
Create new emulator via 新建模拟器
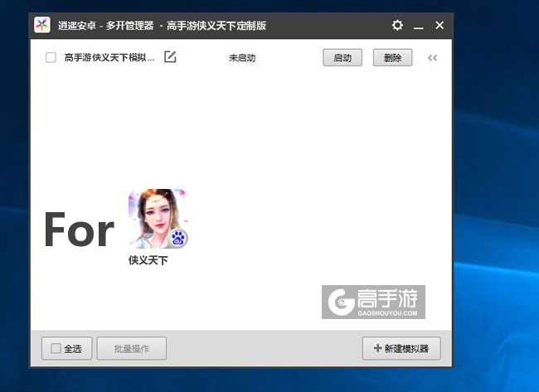tap(401, 348)
